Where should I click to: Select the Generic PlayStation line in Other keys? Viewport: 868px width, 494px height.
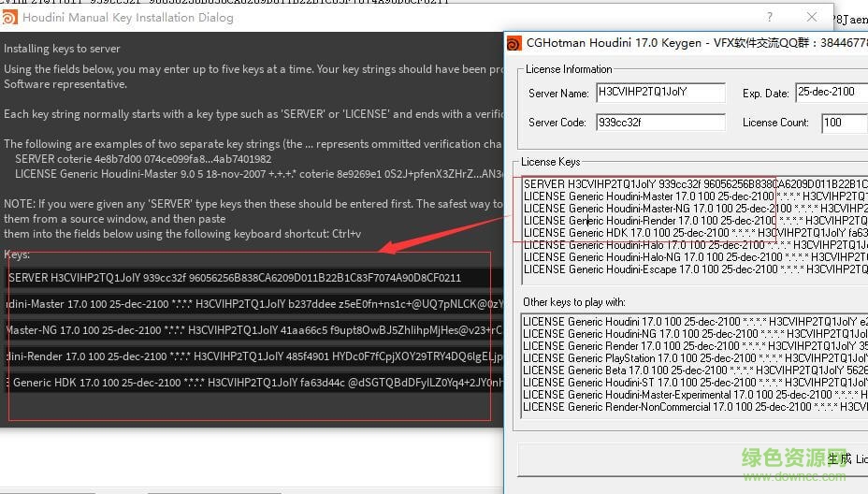pyautogui.click(x=695, y=357)
